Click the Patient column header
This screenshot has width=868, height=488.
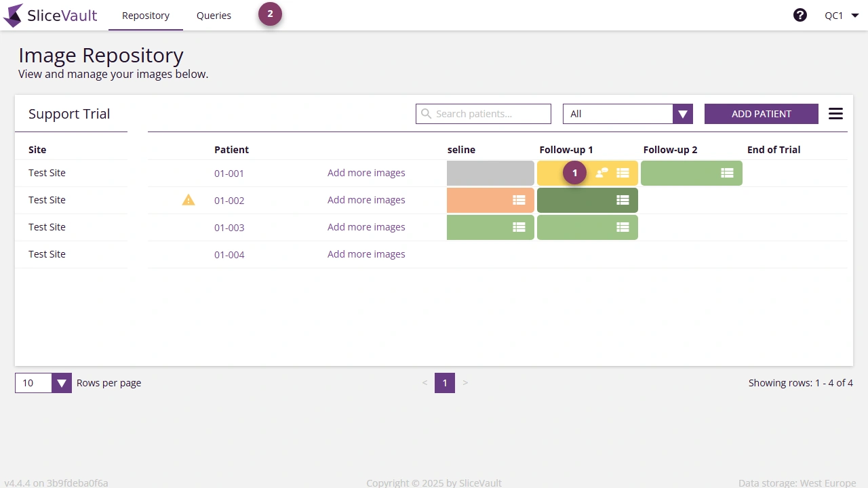pyautogui.click(x=231, y=150)
